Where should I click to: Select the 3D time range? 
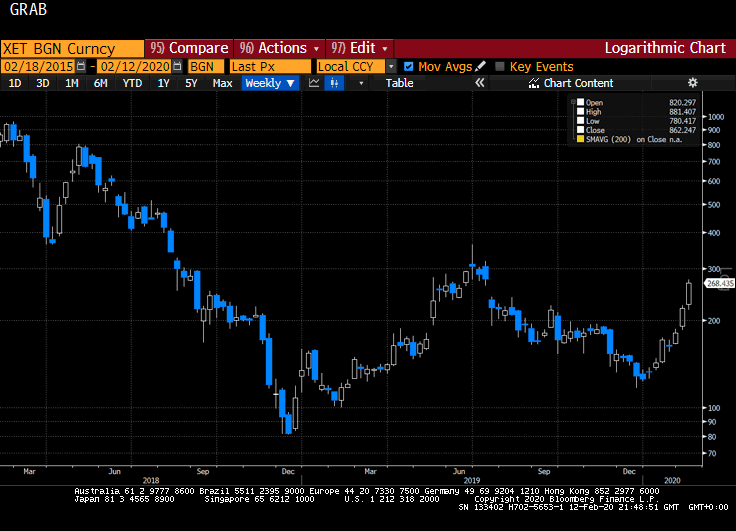[x=43, y=83]
